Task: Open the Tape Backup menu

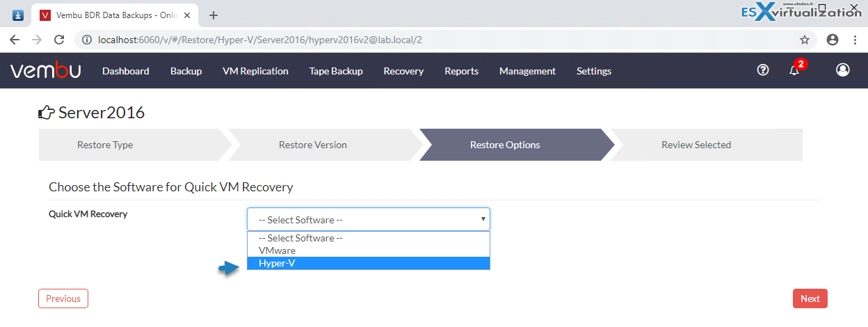Action: point(336,71)
